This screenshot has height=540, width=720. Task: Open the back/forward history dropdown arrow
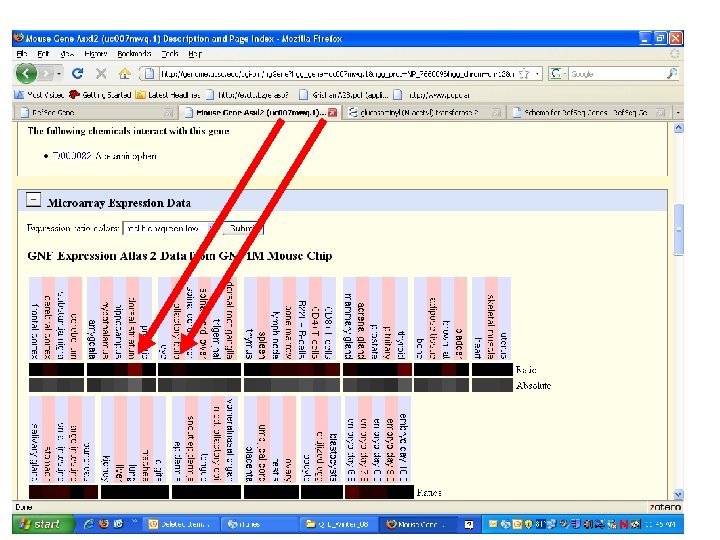tap(59, 73)
